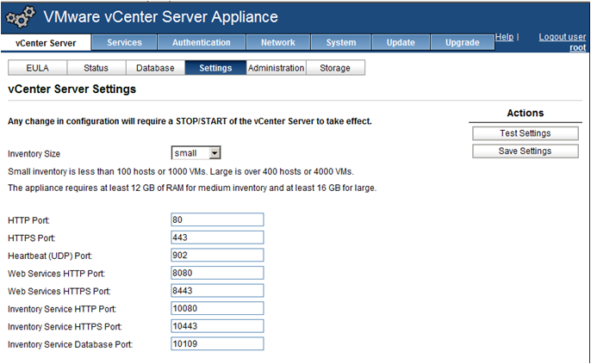This screenshot has height=364, width=591.
Task: Open the Storage sub-tab
Action: coord(335,68)
